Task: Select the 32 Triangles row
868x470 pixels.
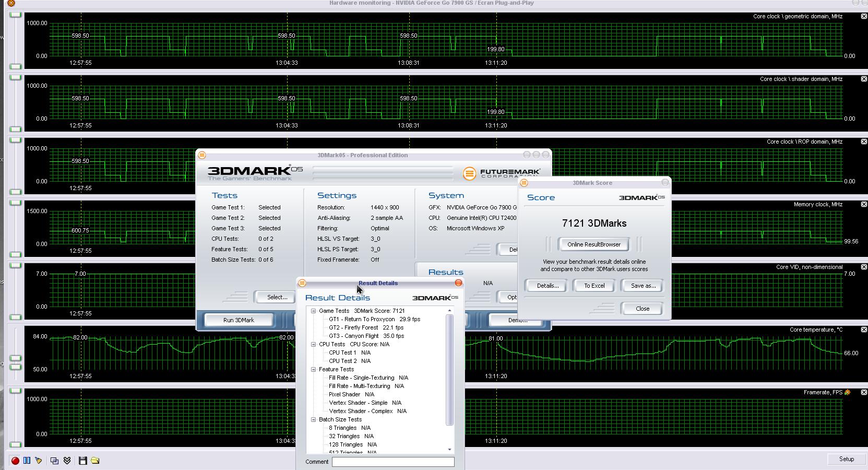Action: 351,436
